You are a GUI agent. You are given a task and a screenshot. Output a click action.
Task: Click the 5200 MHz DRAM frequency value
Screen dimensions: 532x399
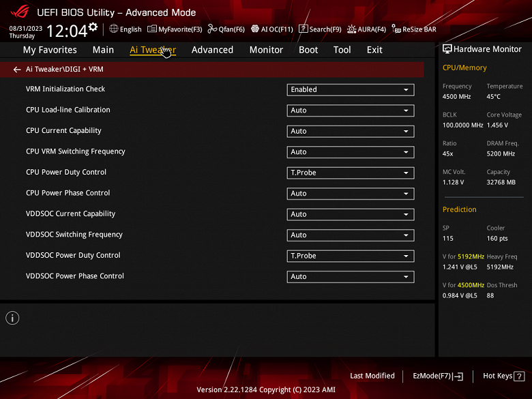click(x=501, y=153)
